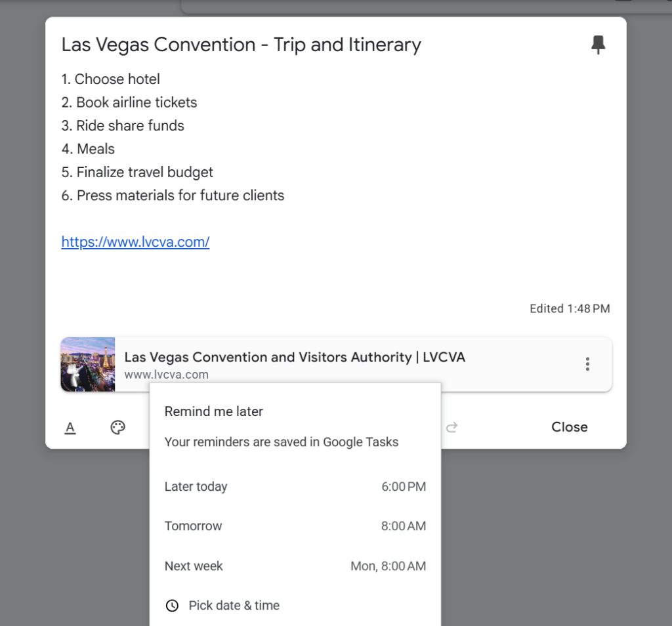Open the background color palette

pyautogui.click(x=117, y=427)
